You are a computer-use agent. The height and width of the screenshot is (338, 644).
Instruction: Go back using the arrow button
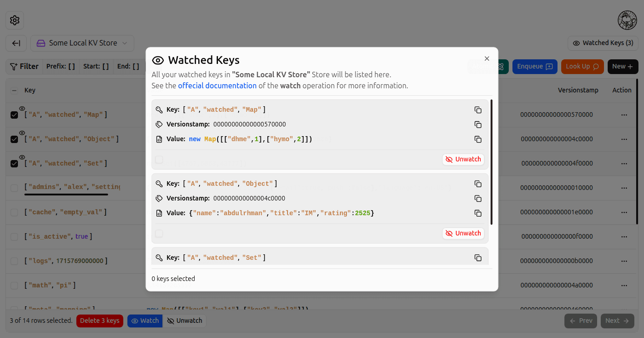click(16, 43)
